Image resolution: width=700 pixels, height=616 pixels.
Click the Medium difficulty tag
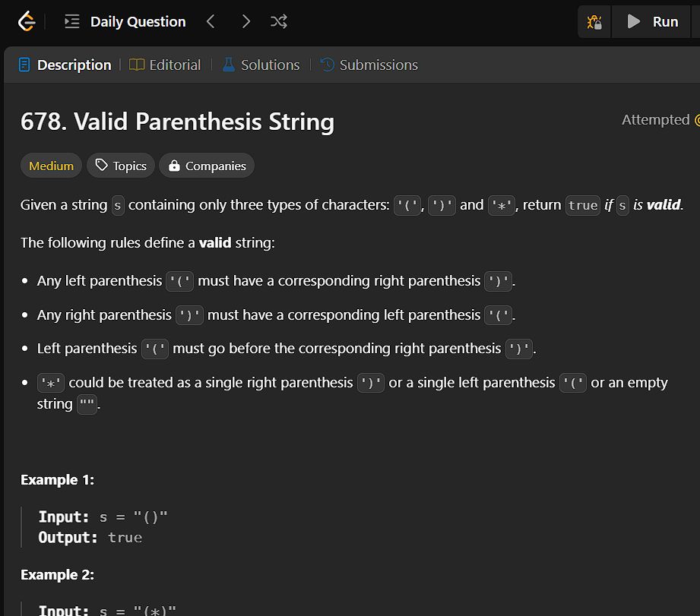click(51, 166)
